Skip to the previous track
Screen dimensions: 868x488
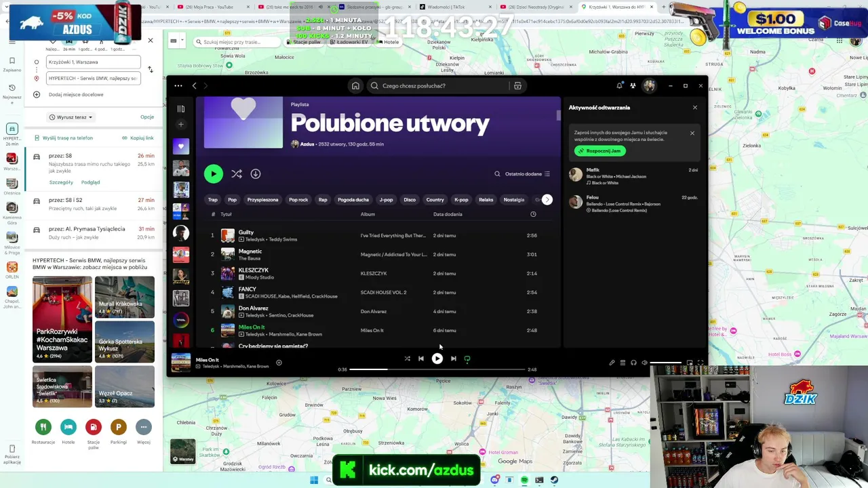(421, 359)
